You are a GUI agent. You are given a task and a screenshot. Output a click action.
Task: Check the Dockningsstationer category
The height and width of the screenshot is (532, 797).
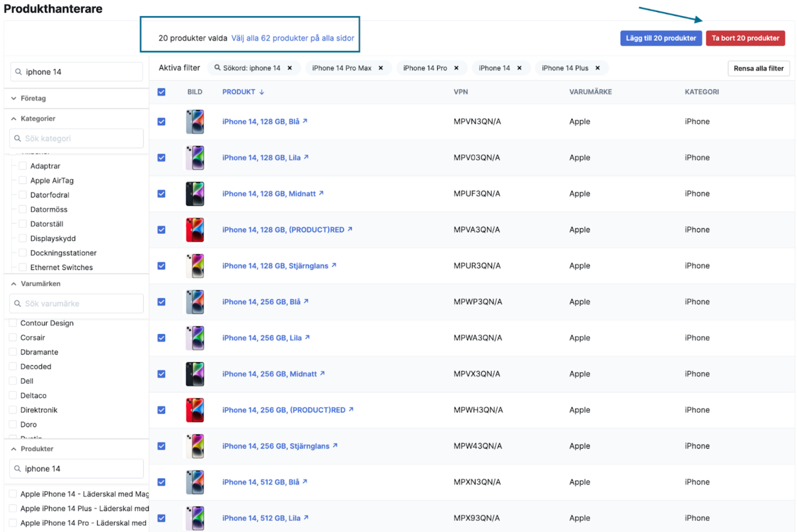click(x=23, y=253)
